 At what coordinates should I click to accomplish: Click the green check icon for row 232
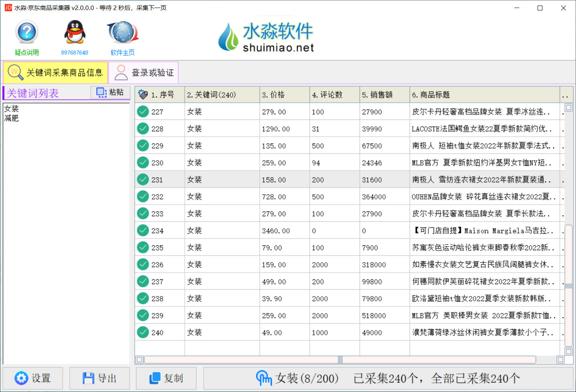point(143,197)
